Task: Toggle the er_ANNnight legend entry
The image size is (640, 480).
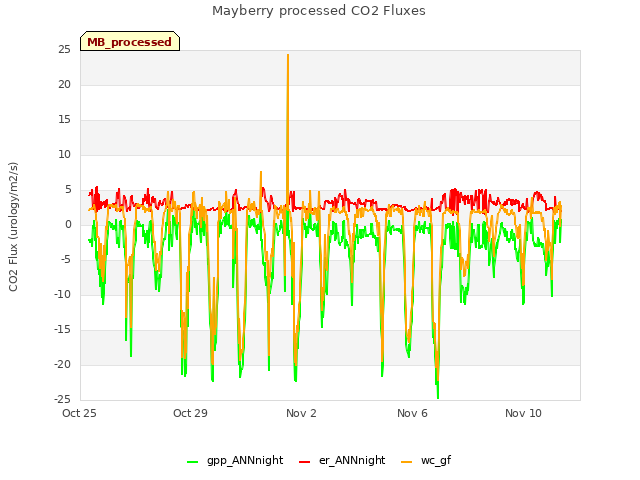Action: click(x=342, y=460)
